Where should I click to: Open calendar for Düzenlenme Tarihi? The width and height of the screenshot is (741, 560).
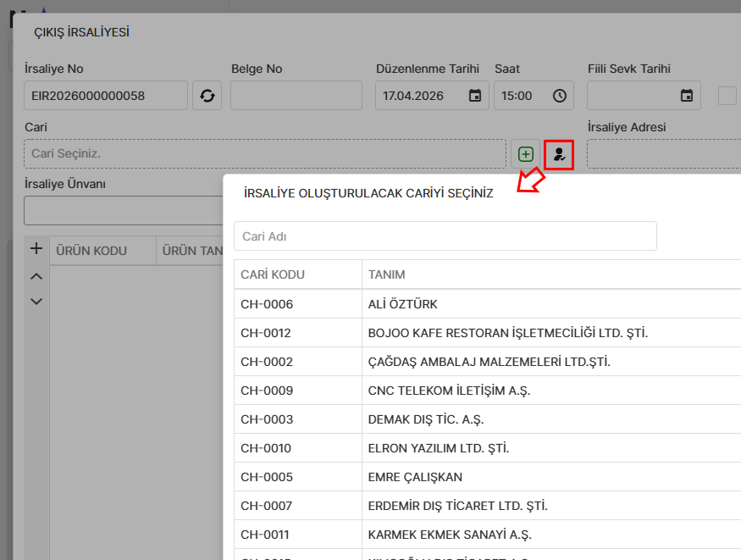(475, 96)
